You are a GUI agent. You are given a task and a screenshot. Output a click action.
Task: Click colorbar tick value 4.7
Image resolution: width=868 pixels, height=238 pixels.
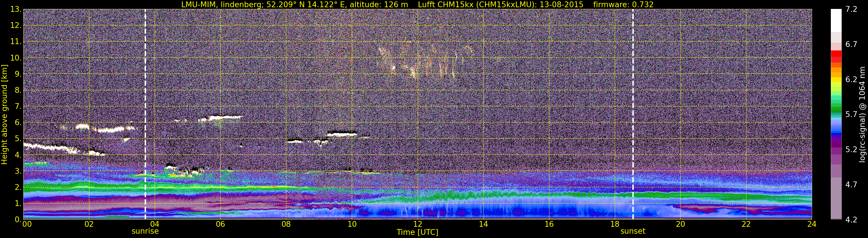point(851,185)
